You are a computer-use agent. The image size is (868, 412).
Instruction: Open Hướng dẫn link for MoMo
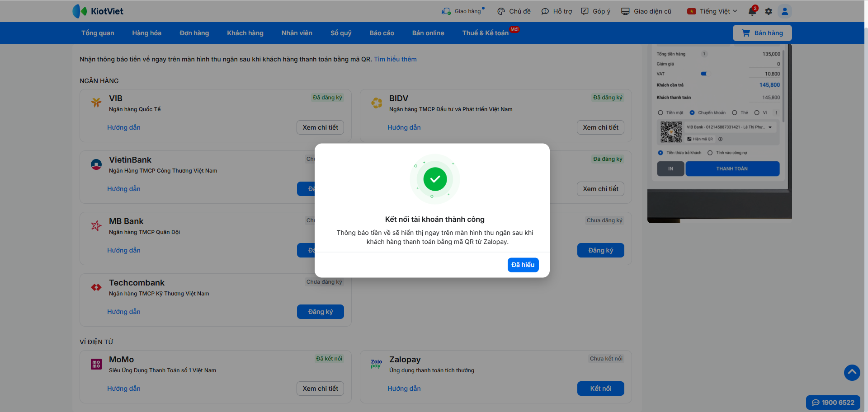[x=124, y=389]
